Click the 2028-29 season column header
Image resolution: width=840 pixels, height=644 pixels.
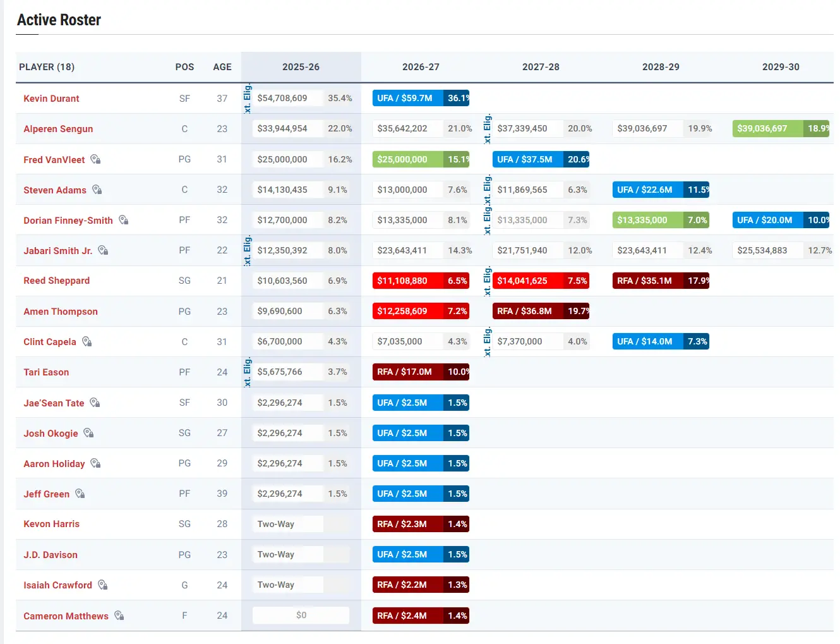pos(661,67)
